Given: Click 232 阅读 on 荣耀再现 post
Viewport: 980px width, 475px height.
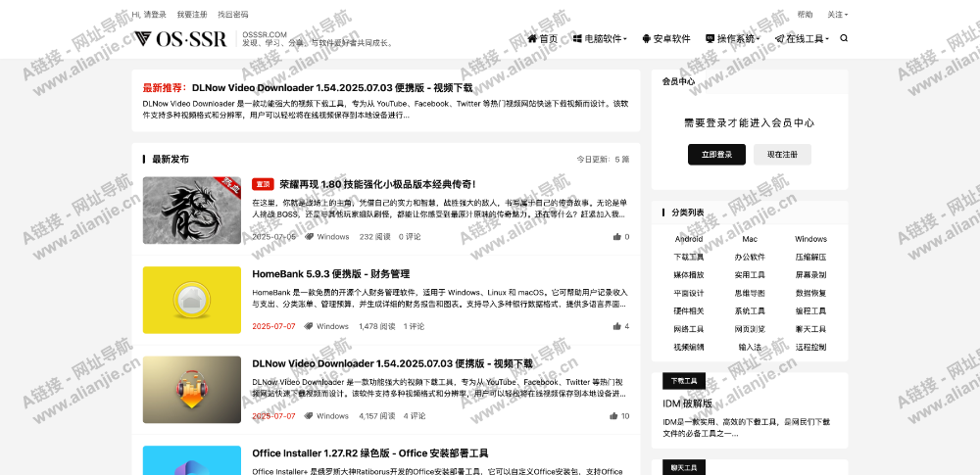Looking at the screenshot, I should point(375,237).
